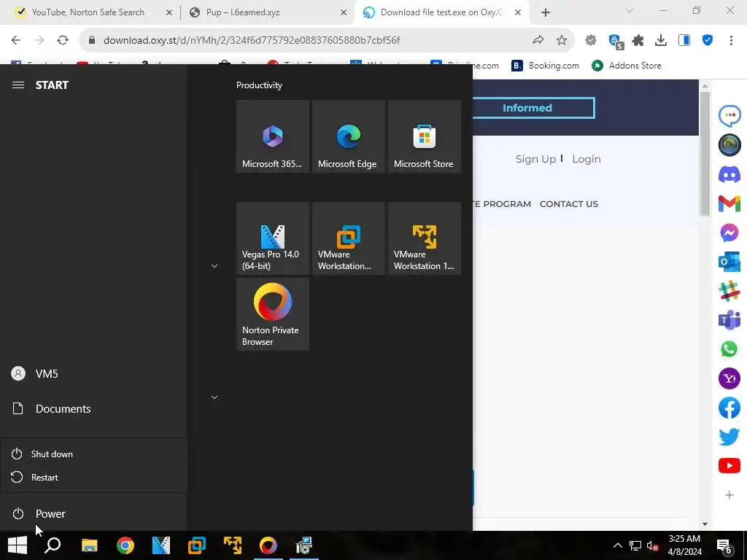747x560 pixels.
Task: Reload the current page
Action: point(63,41)
